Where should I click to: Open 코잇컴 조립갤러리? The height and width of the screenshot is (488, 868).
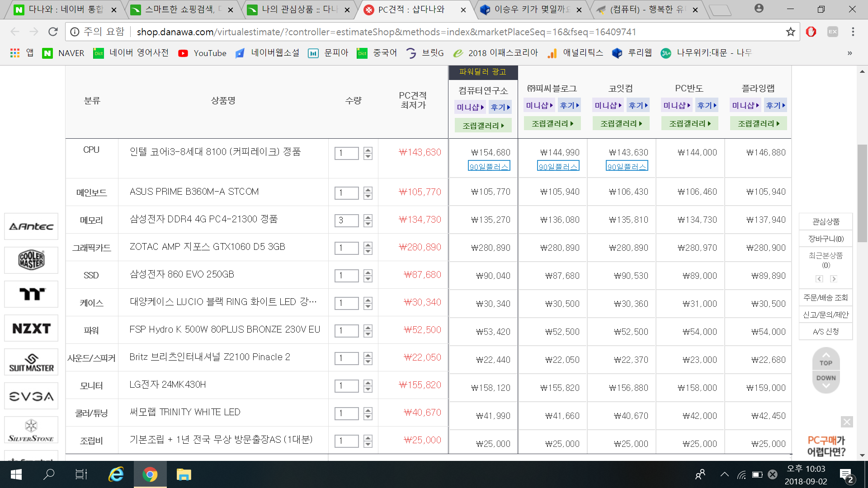pyautogui.click(x=621, y=123)
